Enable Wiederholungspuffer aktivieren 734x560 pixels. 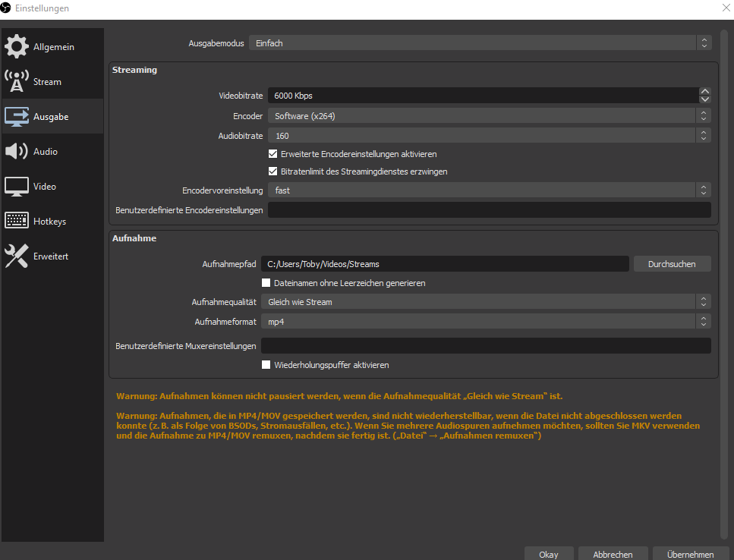tap(266, 365)
